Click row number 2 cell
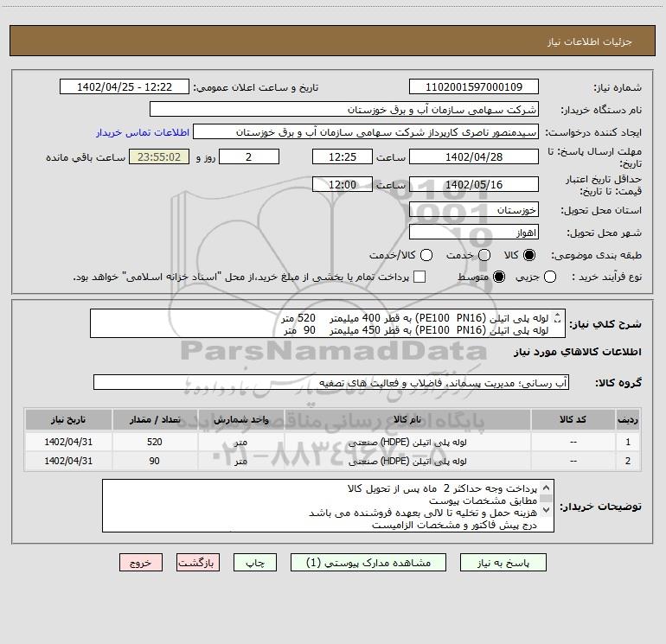This screenshot has height=644, width=666. click(628, 461)
